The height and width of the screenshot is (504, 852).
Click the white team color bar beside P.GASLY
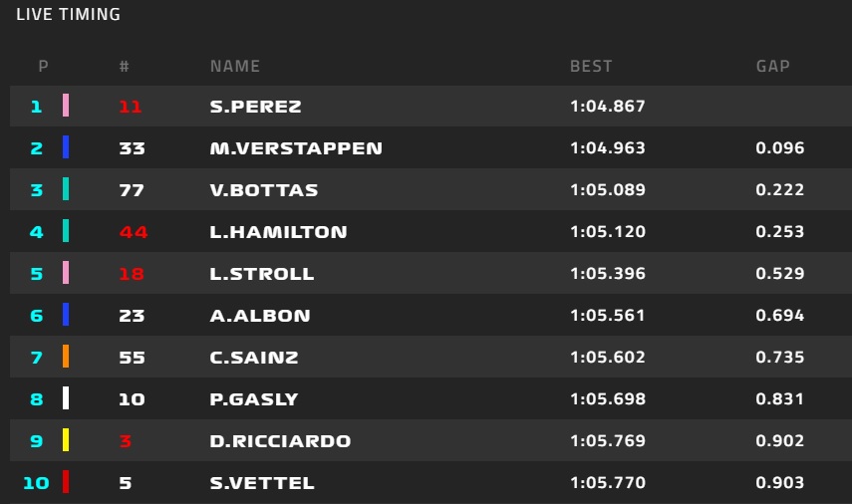click(66, 398)
